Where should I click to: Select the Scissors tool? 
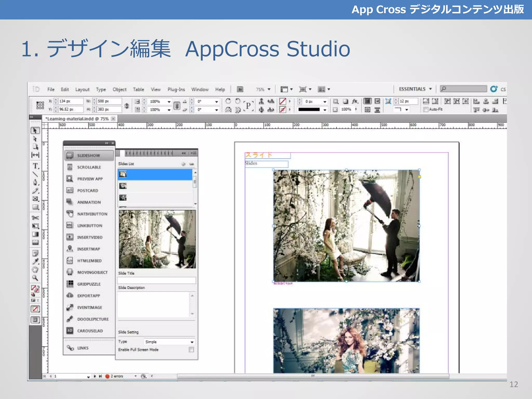tap(35, 218)
